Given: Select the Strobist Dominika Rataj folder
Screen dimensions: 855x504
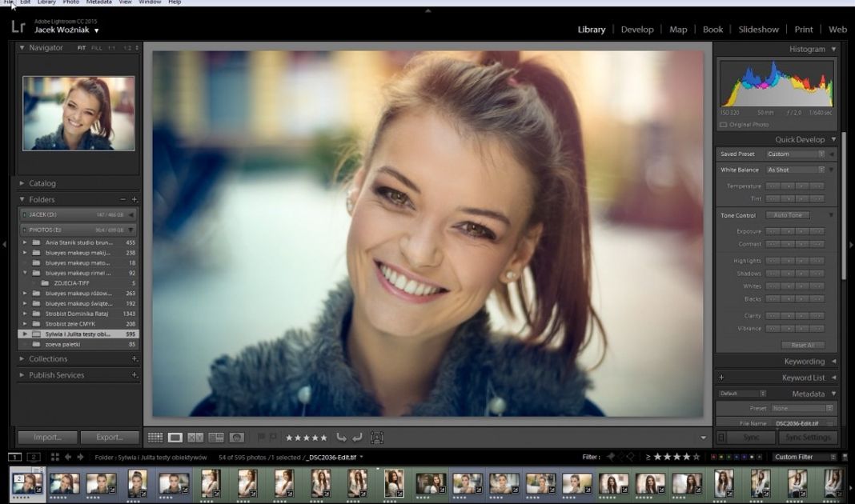Looking at the screenshot, I should (78, 314).
